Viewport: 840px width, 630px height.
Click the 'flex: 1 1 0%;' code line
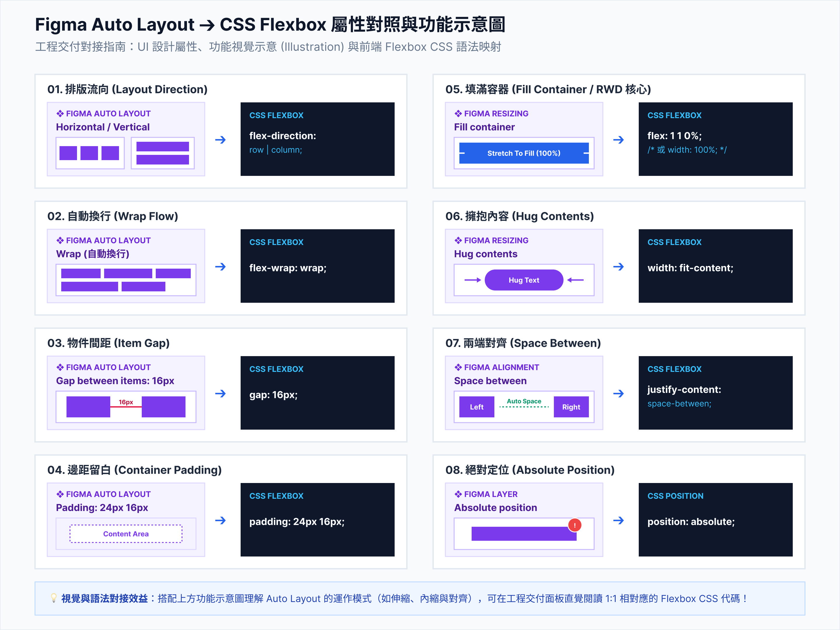point(674,136)
